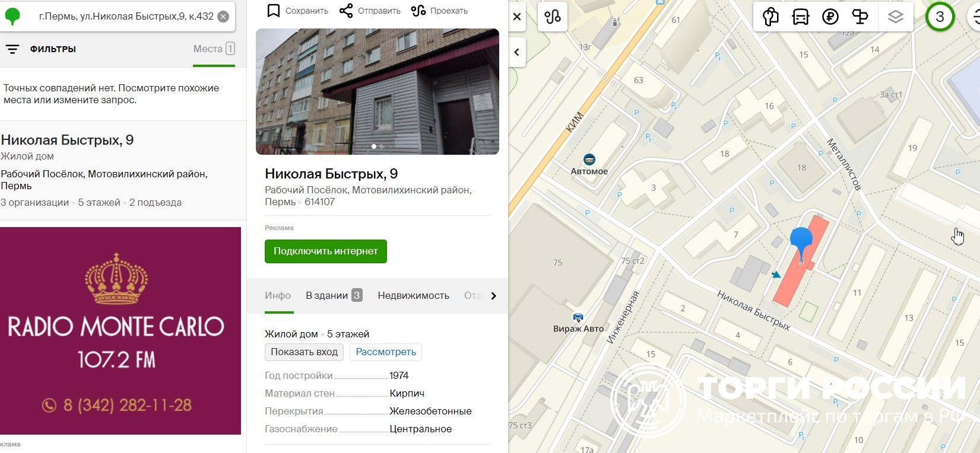Toggle the ruble paid parking layer
This screenshot has height=453, width=980.
click(x=830, y=17)
